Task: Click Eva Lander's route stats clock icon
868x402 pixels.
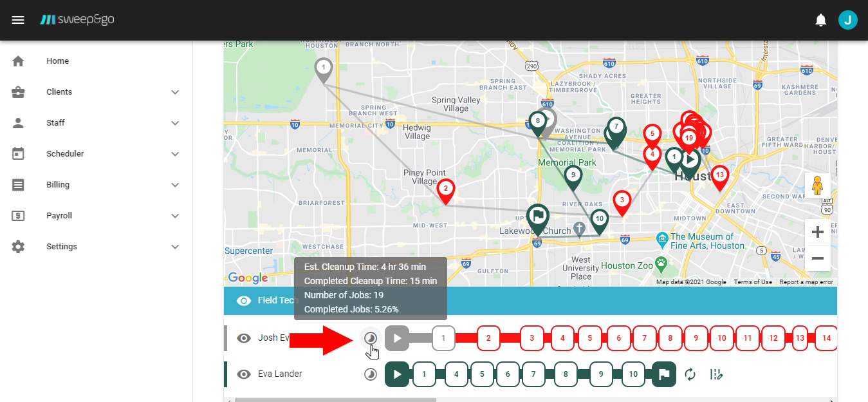Action: tap(371, 374)
